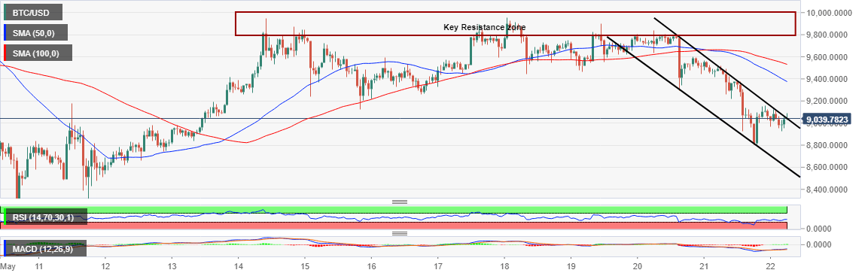This screenshot has width=868, height=276.
Task: Click date 17 on the time axis
Action: (437, 266)
